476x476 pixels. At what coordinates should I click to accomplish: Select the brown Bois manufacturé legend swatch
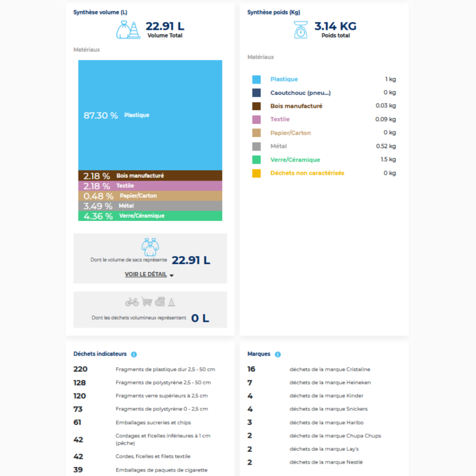[x=257, y=106]
